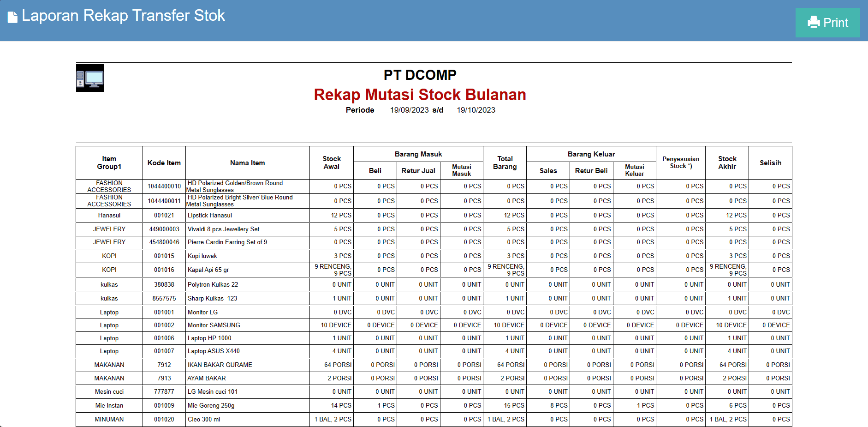
Task: Click the Print button
Action: pos(827,22)
